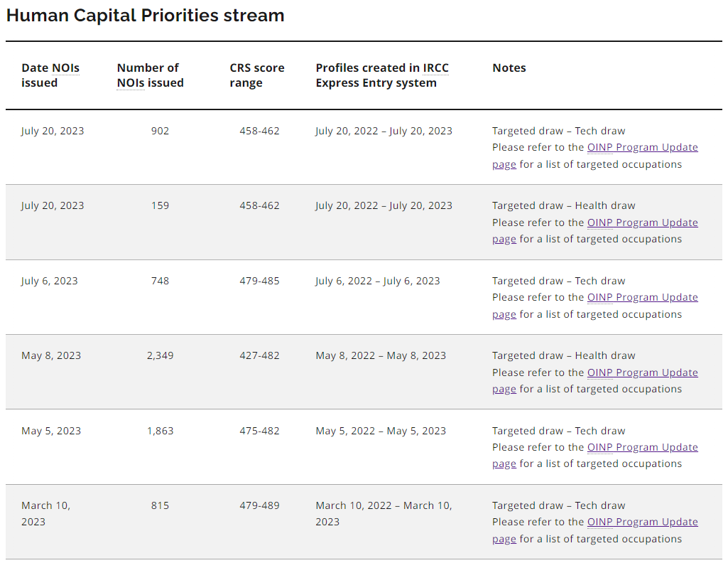Click the IRCC abbreviation in the column header

[x=435, y=68]
